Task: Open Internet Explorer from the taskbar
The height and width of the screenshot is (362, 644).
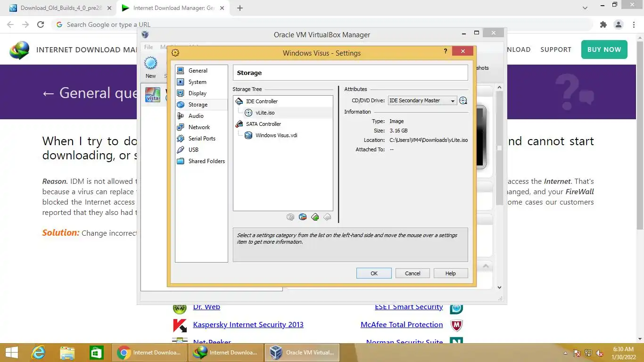Action: pyautogui.click(x=38, y=352)
